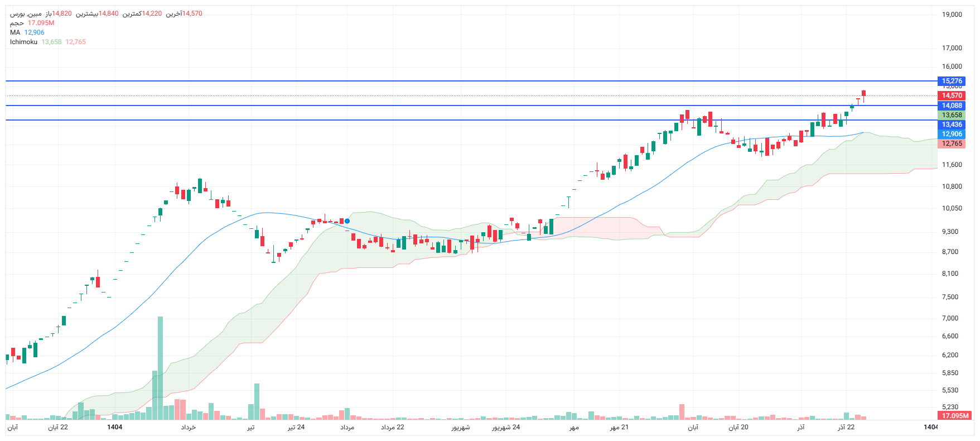980x441 pixels.
Task: Click the red 17.095M volume label on axis
Action: (x=955, y=416)
